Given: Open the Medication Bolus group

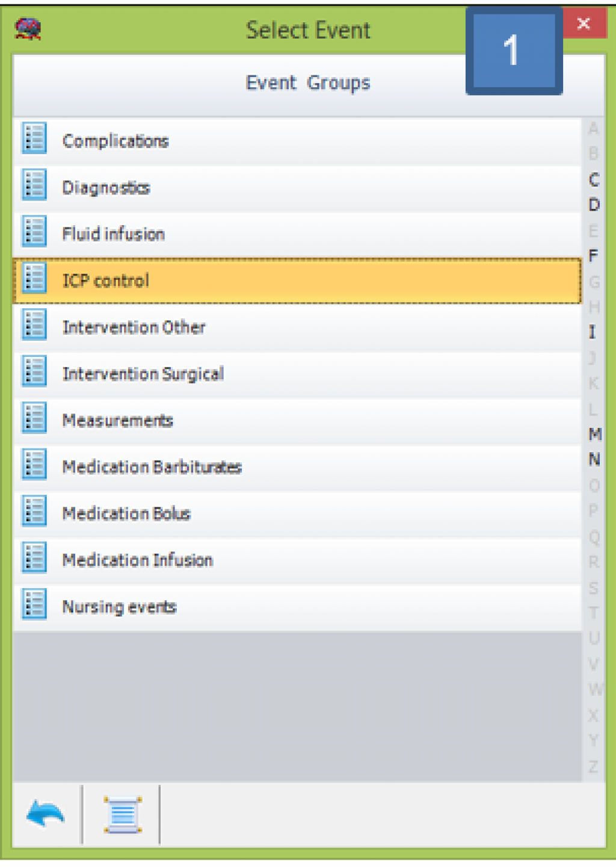Looking at the screenshot, I should pos(126,513).
